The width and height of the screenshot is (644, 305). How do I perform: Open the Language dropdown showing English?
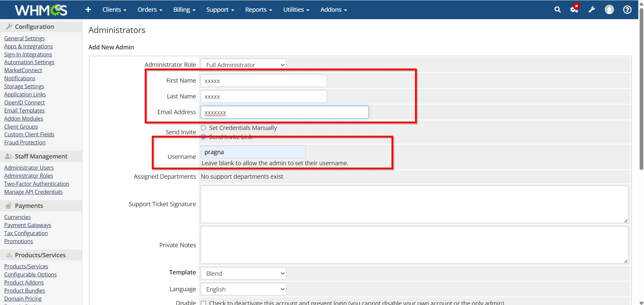point(243,289)
